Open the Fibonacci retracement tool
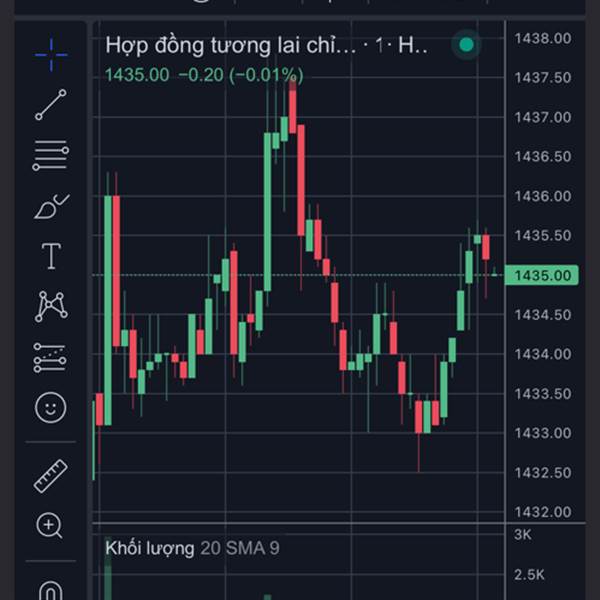 click(x=51, y=155)
